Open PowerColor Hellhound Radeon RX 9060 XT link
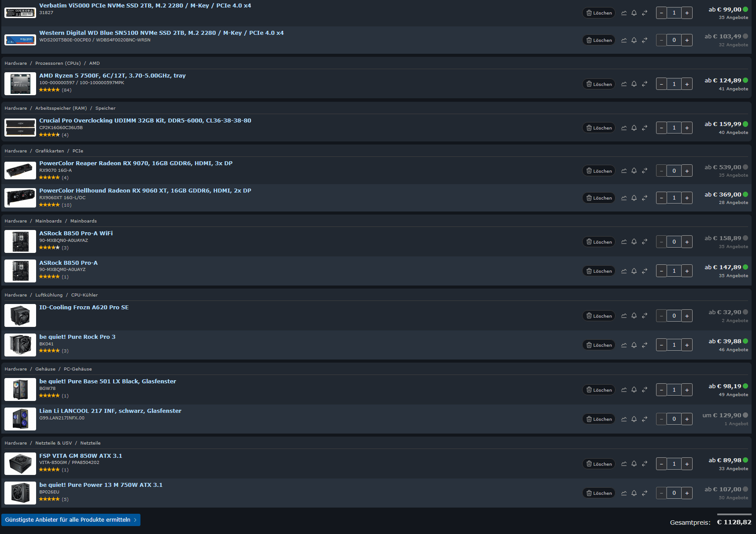 click(145, 190)
